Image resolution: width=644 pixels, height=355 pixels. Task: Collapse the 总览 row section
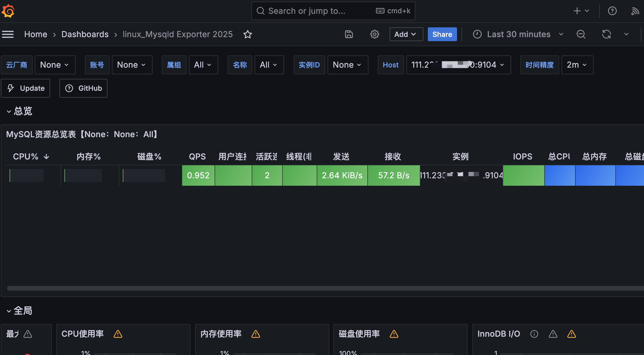click(9, 111)
